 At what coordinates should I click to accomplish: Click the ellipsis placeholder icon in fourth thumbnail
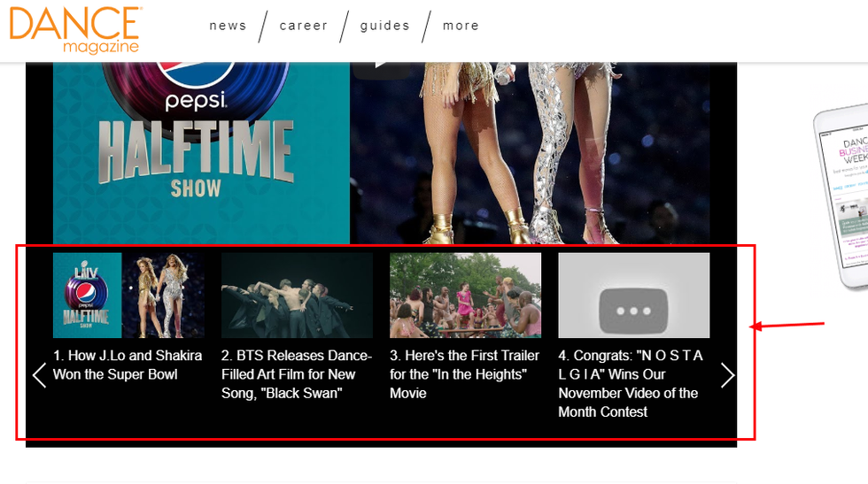[x=633, y=311]
